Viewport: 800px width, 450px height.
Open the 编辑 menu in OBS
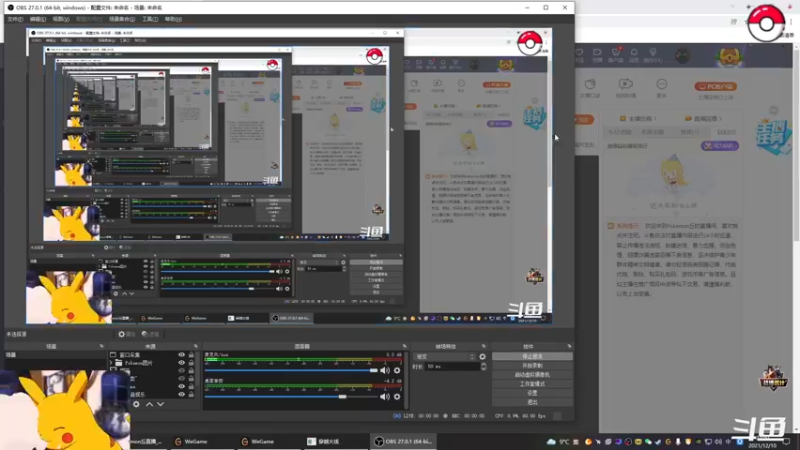[37, 19]
